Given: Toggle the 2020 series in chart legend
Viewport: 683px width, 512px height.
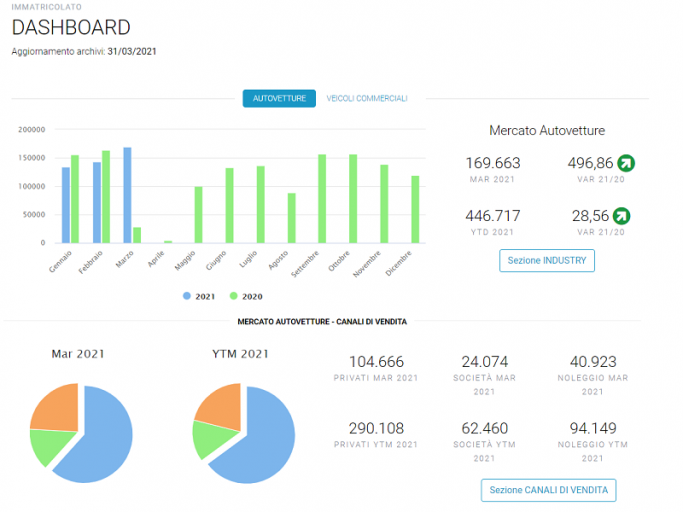Looking at the screenshot, I should click(246, 296).
